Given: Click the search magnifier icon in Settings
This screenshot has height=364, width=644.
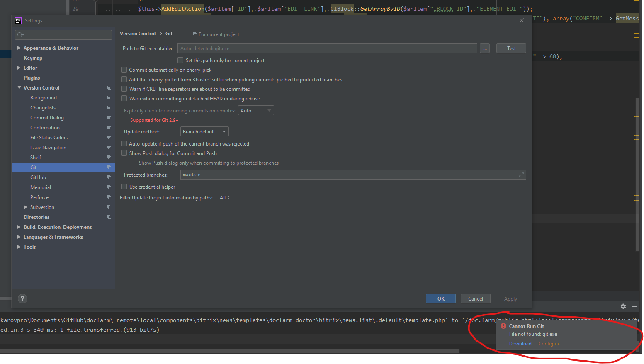Looking at the screenshot, I should pyautogui.click(x=20, y=35).
